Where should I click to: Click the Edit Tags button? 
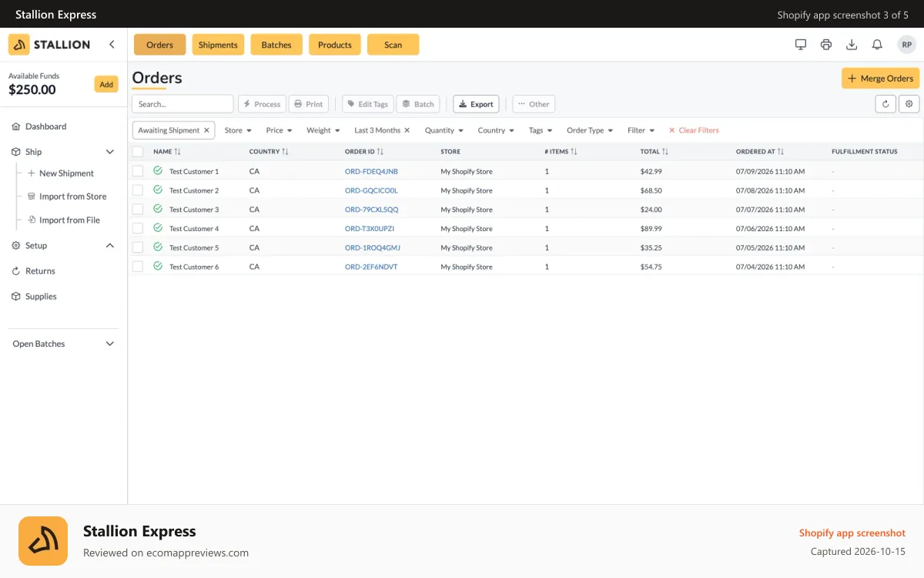(x=367, y=104)
